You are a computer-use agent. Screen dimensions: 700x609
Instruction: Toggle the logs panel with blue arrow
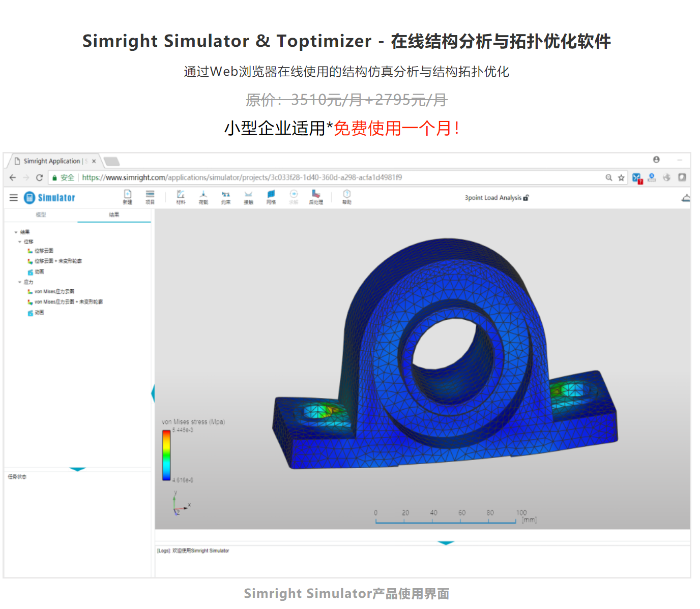(446, 543)
